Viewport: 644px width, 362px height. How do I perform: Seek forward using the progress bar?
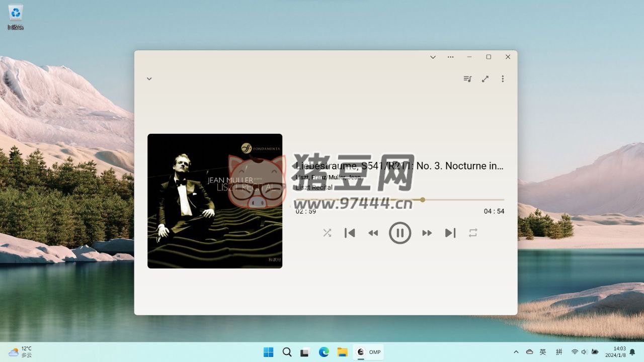pos(463,200)
